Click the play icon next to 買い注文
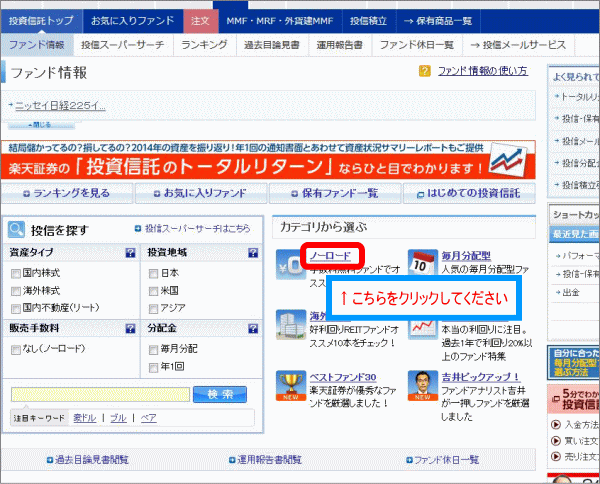Viewport: 600px width, 484px height. pos(555,441)
